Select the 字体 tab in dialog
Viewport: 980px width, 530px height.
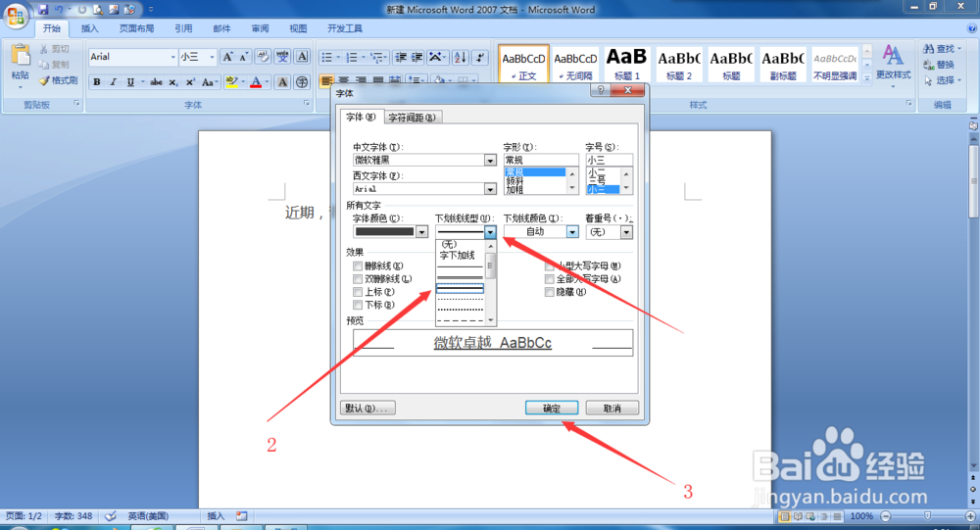point(361,117)
